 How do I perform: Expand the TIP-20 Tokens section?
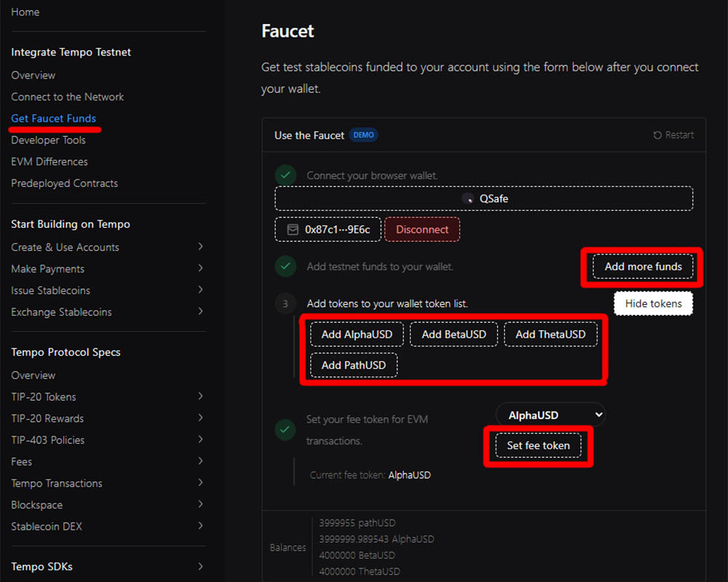point(200,397)
